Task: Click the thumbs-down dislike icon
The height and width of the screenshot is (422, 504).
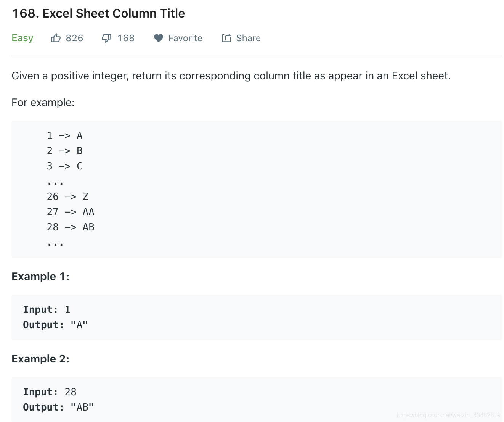Action: pos(106,38)
